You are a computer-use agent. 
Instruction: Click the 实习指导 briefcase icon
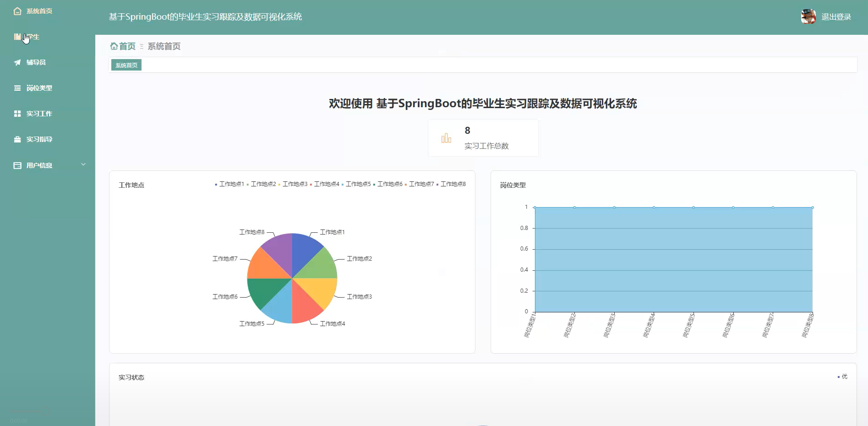(x=17, y=139)
